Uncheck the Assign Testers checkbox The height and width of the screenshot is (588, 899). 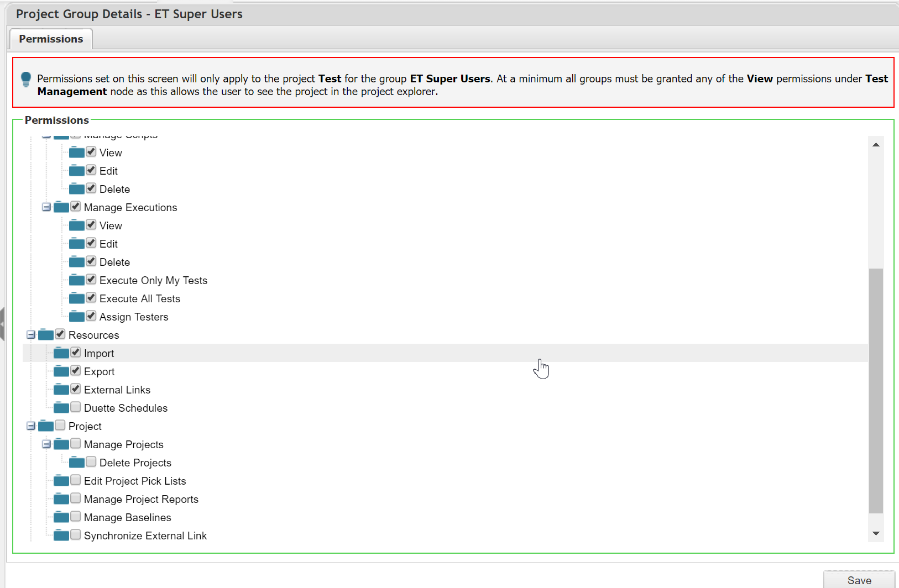pyautogui.click(x=91, y=316)
